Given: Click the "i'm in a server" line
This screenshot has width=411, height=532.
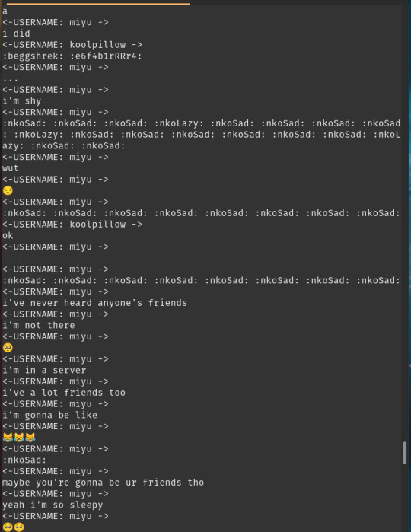Looking at the screenshot, I should [x=44, y=370].
